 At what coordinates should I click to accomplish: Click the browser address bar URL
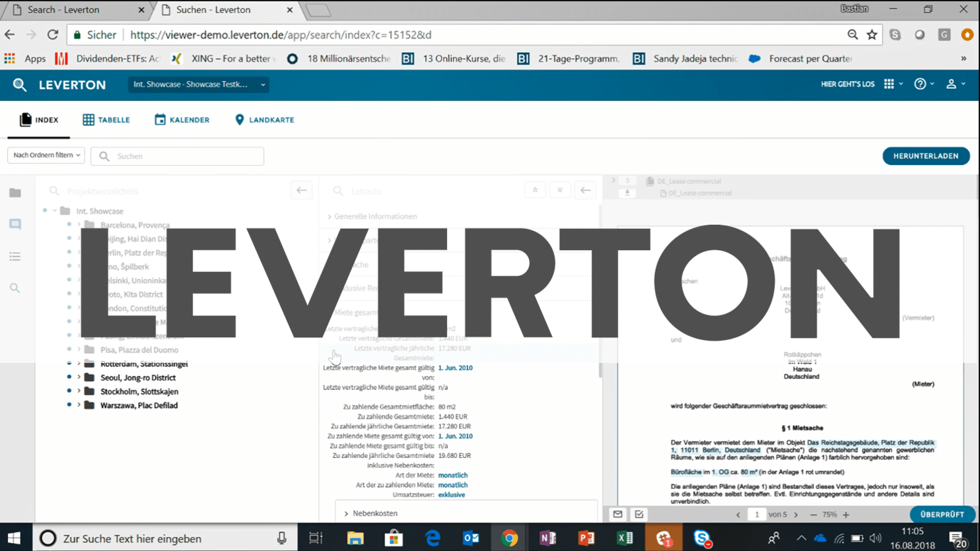tap(281, 35)
